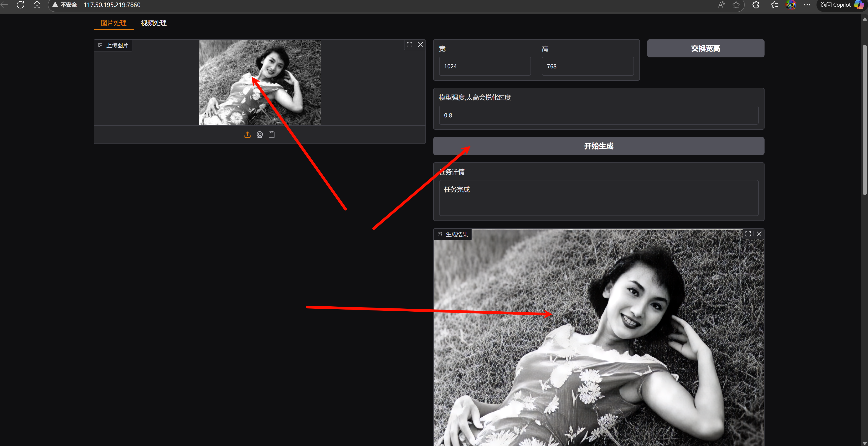Expand uploaded image to fullscreen
868x446 pixels.
click(410, 45)
